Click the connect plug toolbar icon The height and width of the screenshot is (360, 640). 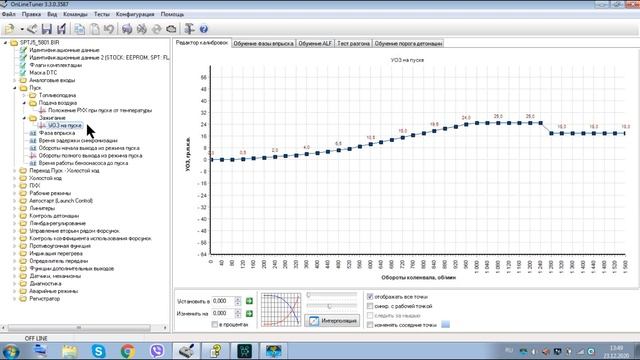coord(32,29)
